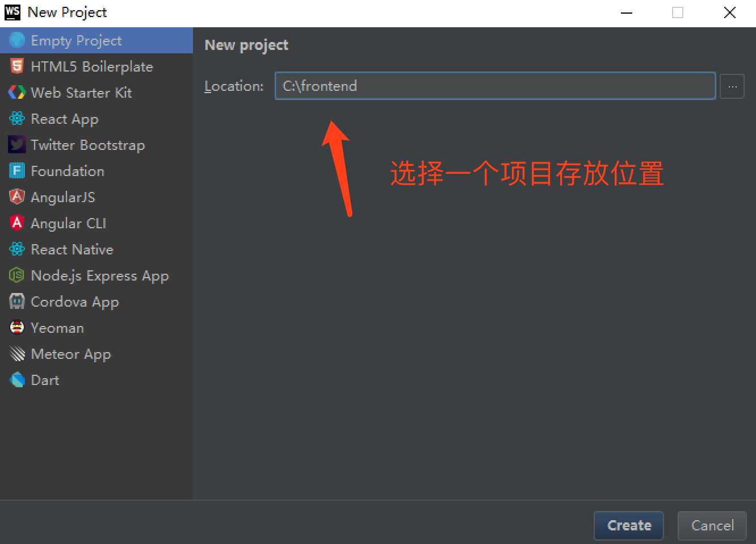This screenshot has width=756, height=544.
Task: Choose Empty Project template text
Action: [x=76, y=41]
